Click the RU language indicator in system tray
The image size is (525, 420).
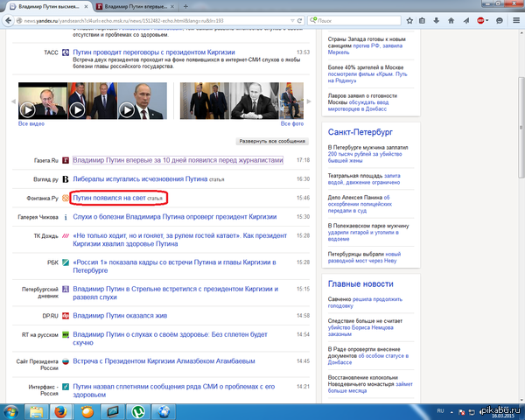[x=441, y=408]
